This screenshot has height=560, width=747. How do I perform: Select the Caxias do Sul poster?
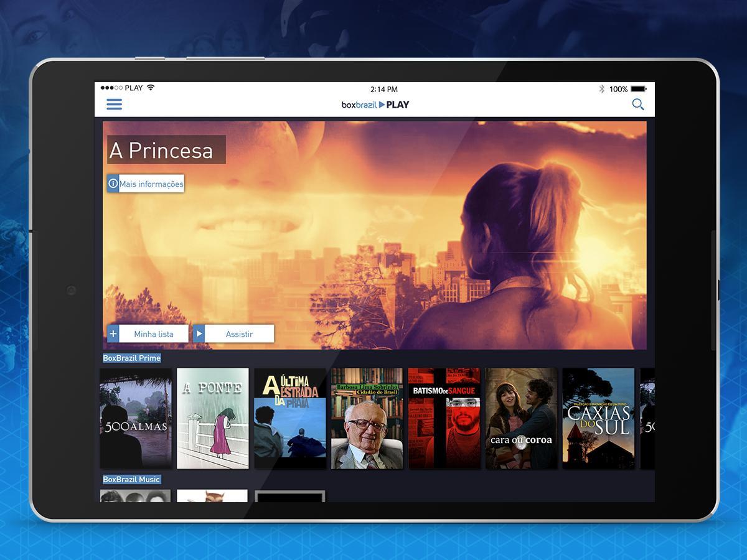[x=599, y=418]
